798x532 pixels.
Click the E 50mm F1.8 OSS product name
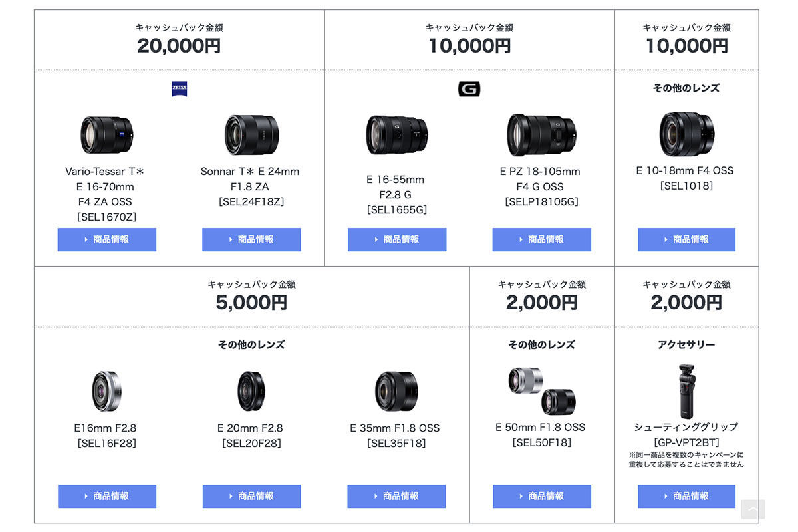541,427
